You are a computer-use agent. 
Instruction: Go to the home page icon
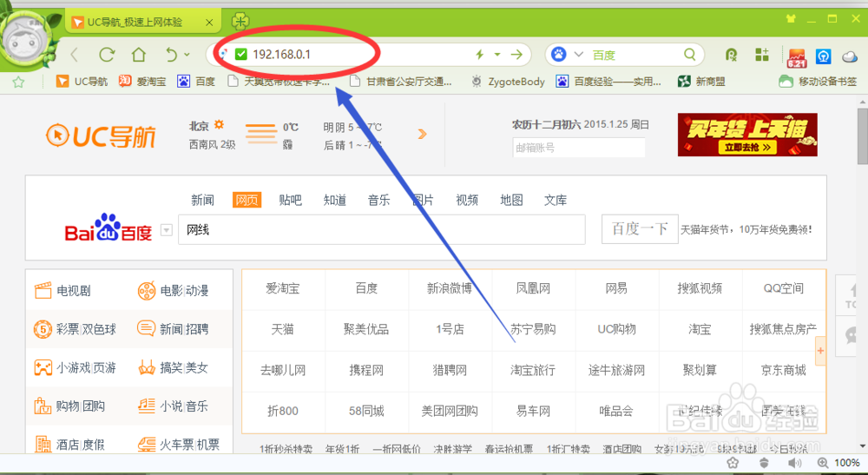(138, 54)
